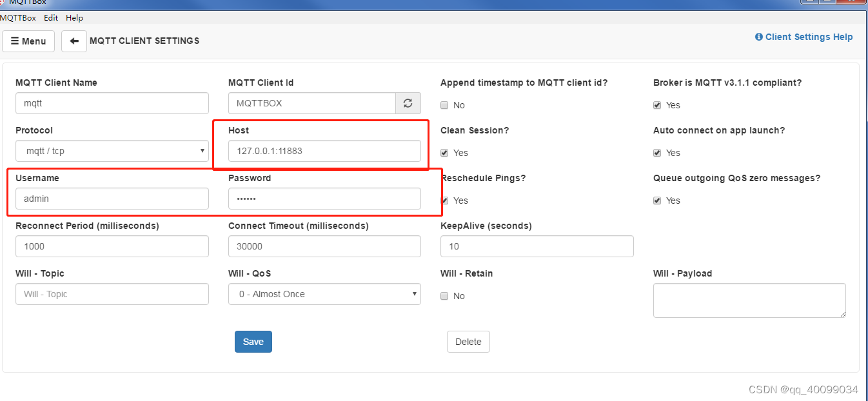The image size is (868, 401).
Task: Delete this MQTT client
Action: pos(468,342)
